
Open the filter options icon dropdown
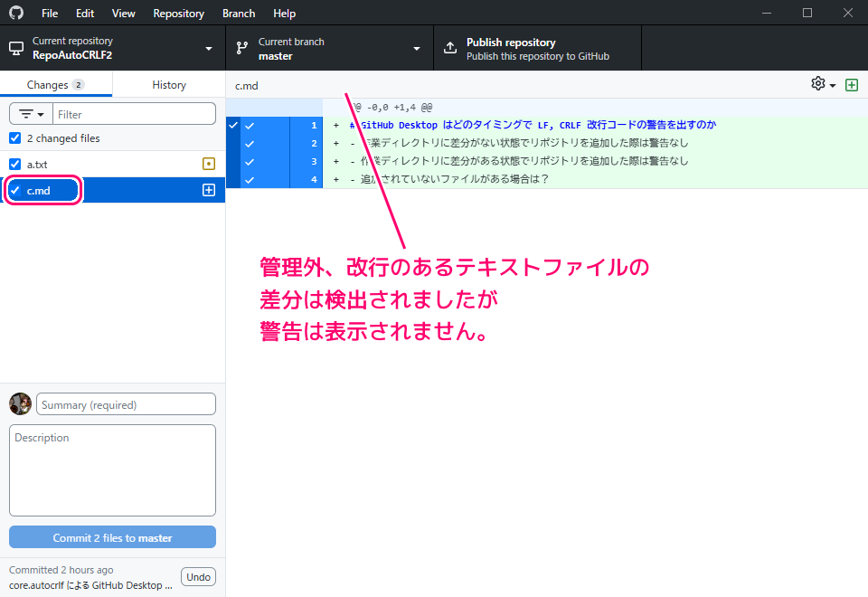point(31,115)
